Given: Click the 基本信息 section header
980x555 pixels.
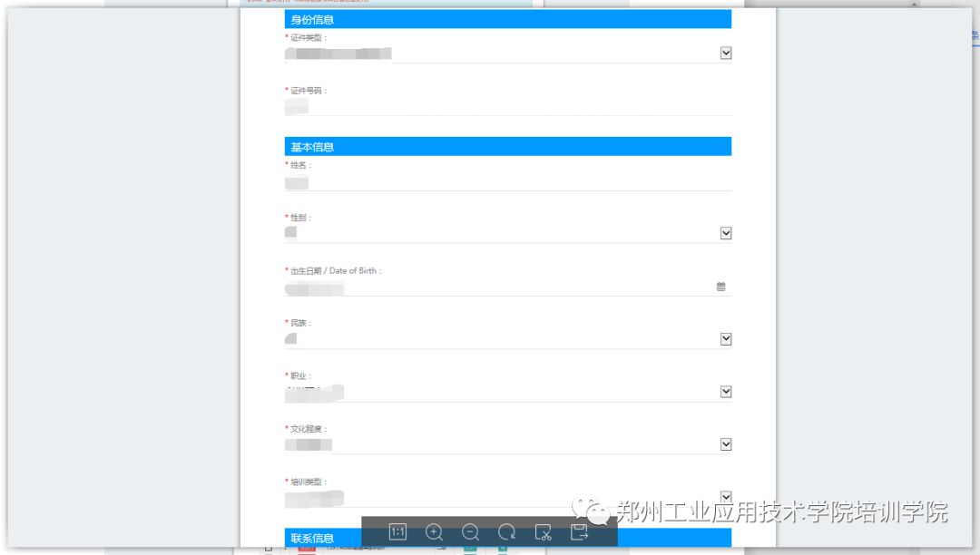Looking at the screenshot, I should (507, 147).
